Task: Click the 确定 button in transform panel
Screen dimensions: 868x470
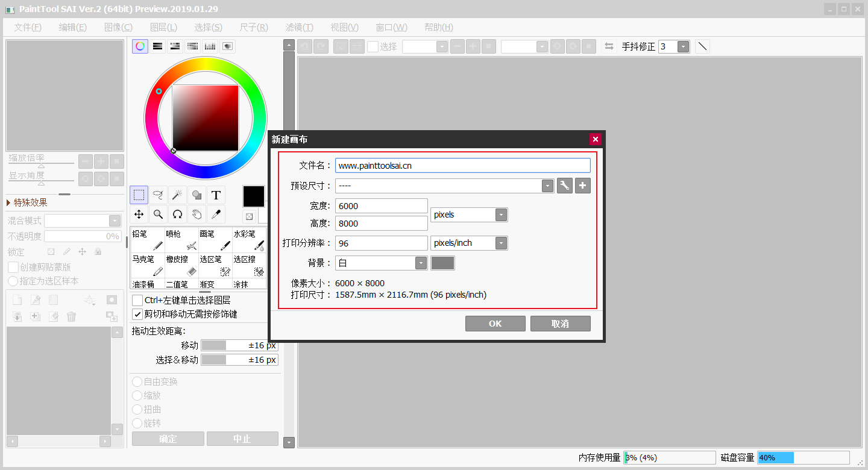Action: 168,439
